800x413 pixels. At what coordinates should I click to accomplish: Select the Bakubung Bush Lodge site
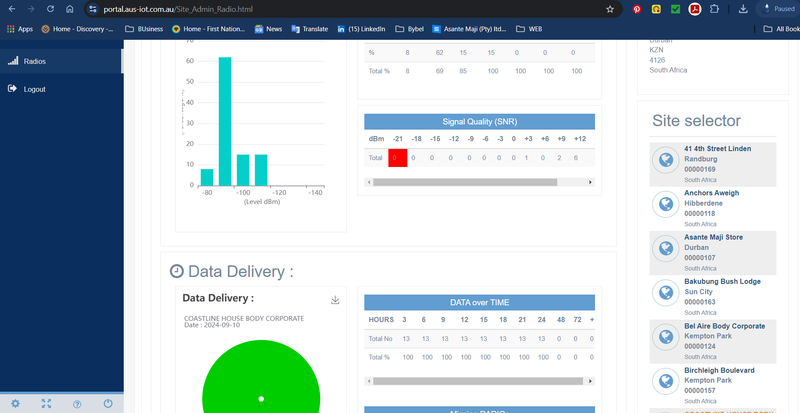(x=713, y=297)
